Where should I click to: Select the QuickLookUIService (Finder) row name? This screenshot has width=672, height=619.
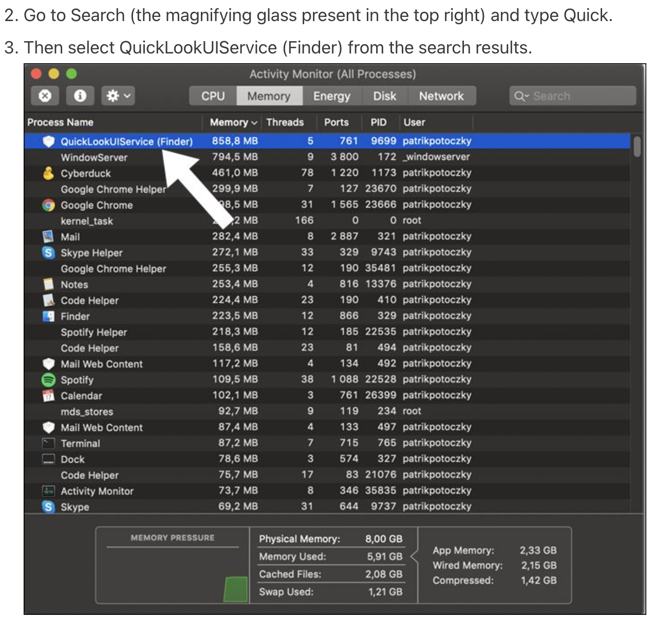point(126,141)
